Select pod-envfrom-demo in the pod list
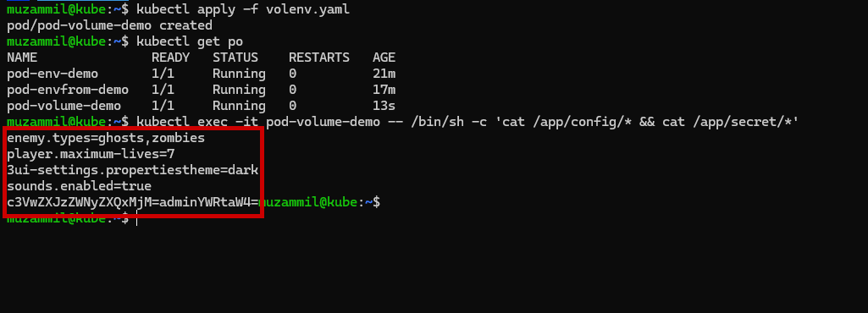 point(68,90)
